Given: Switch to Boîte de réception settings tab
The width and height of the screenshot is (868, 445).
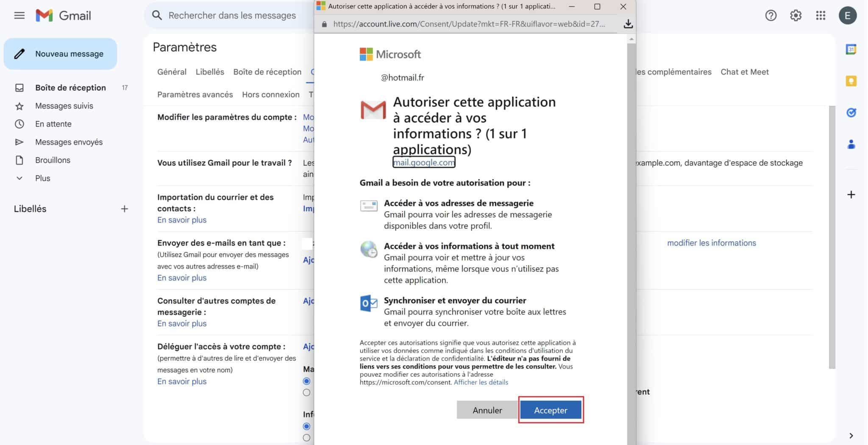Looking at the screenshot, I should (x=267, y=72).
